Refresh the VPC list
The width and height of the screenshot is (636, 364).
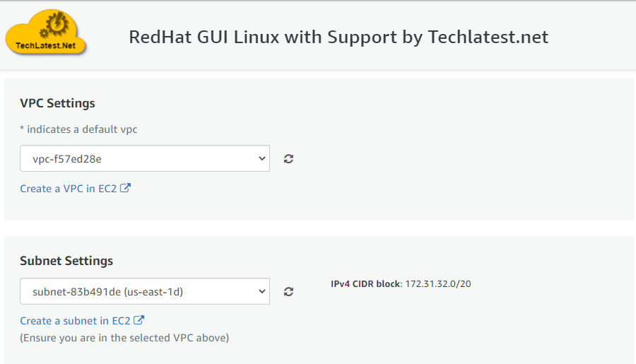[x=288, y=159]
